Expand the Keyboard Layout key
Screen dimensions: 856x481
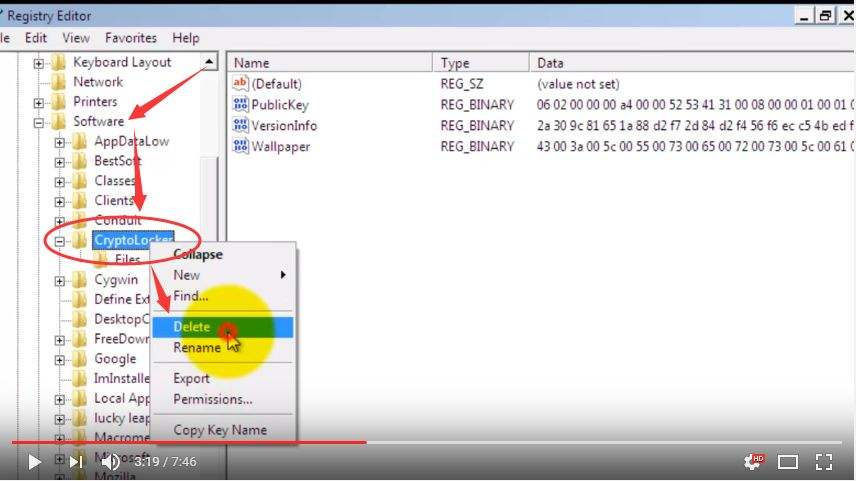tap(40, 63)
